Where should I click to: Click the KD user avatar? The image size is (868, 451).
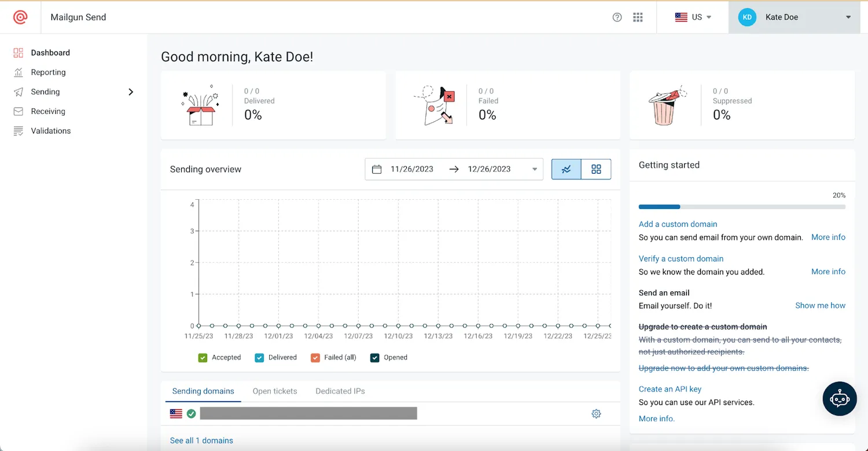tap(747, 17)
